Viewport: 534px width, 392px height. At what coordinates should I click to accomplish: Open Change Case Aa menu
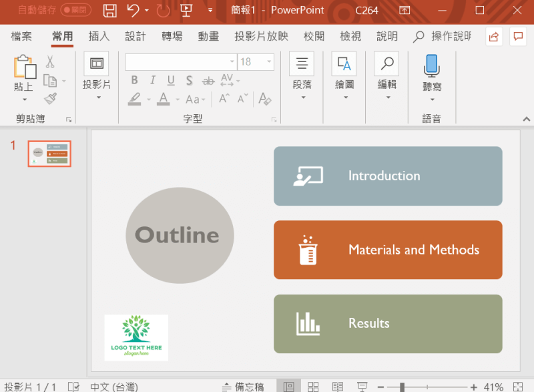tap(195, 99)
